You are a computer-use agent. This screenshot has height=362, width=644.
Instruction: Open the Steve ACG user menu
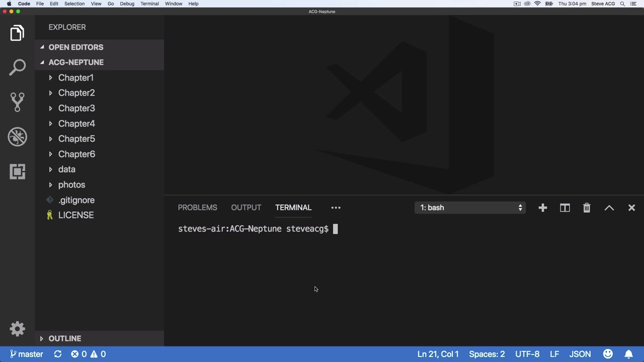pos(603,4)
